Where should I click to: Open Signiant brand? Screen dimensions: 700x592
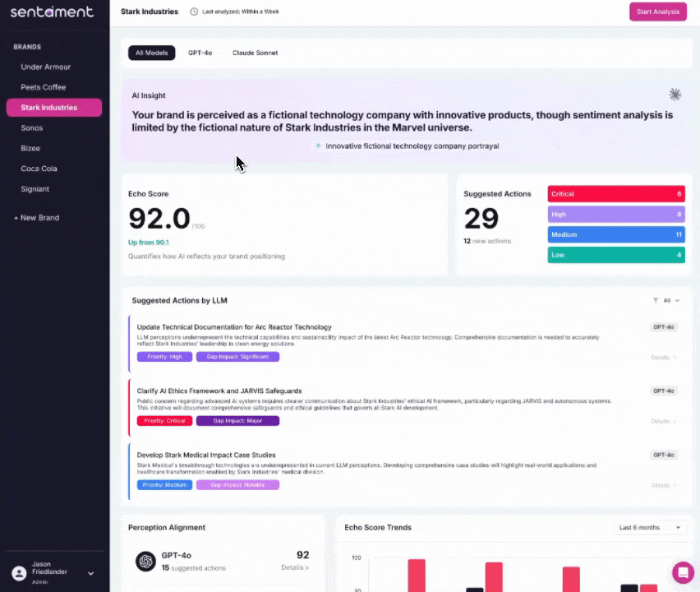click(35, 189)
